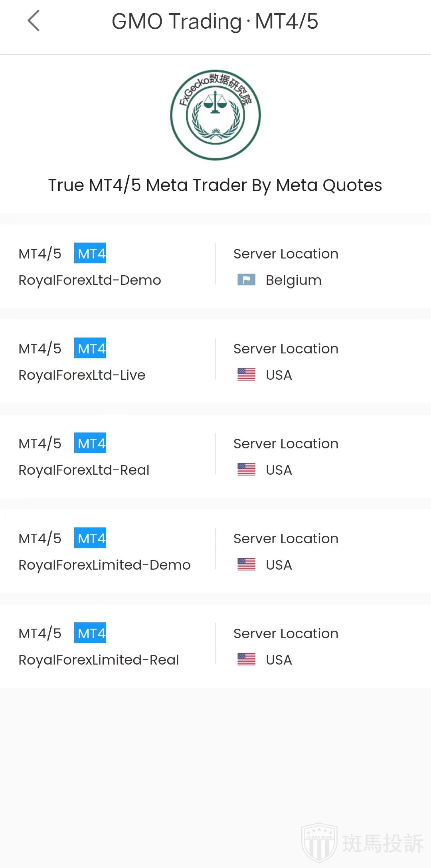Click the GMO Trading · MT4/5 page title

[x=215, y=21]
